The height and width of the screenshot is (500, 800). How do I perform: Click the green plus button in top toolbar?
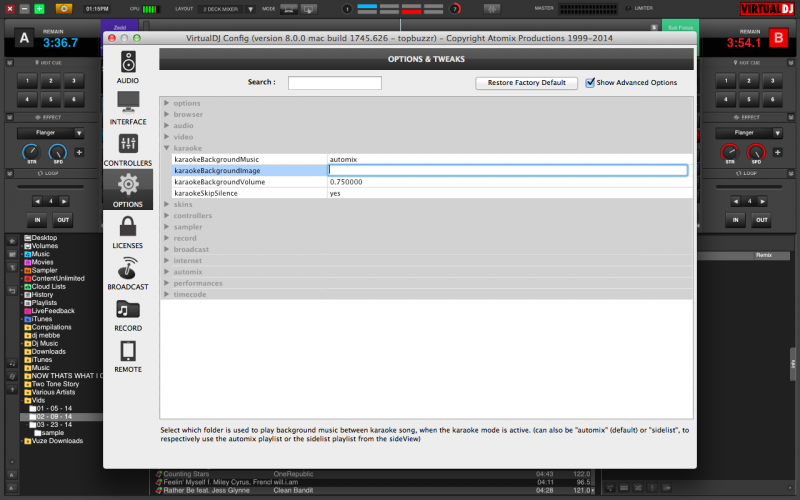39,9
